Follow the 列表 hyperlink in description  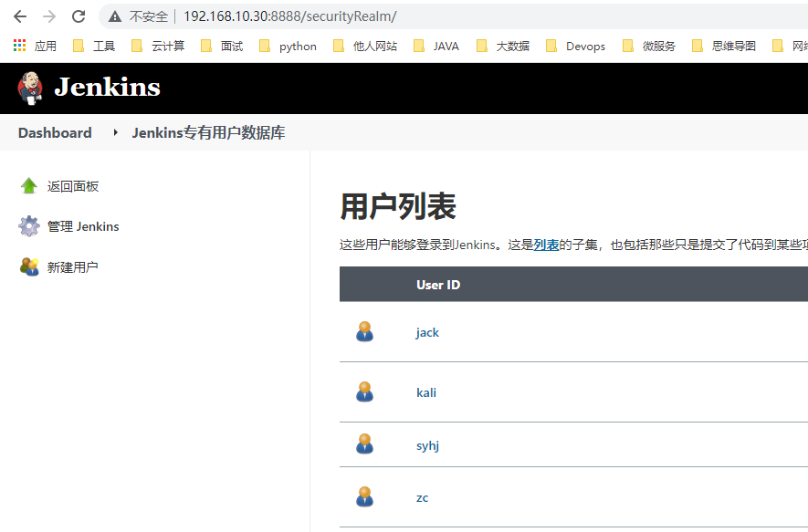tap(546, 245)
